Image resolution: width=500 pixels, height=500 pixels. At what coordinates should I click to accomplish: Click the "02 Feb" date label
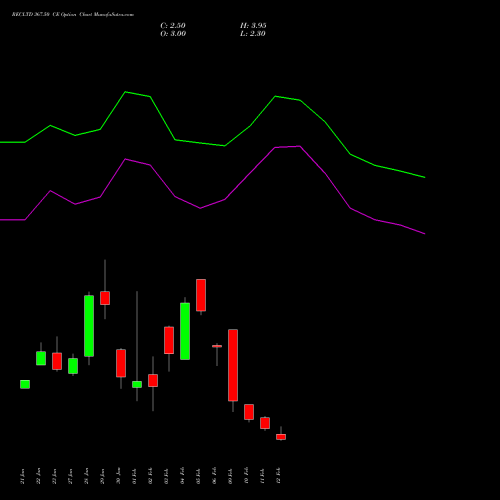point(150,476)
